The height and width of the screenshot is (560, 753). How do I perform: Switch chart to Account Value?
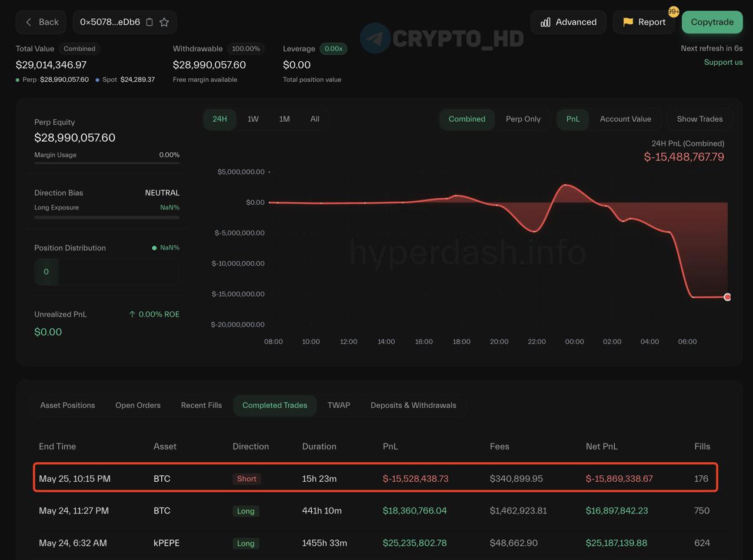click(x=625, y=119)
